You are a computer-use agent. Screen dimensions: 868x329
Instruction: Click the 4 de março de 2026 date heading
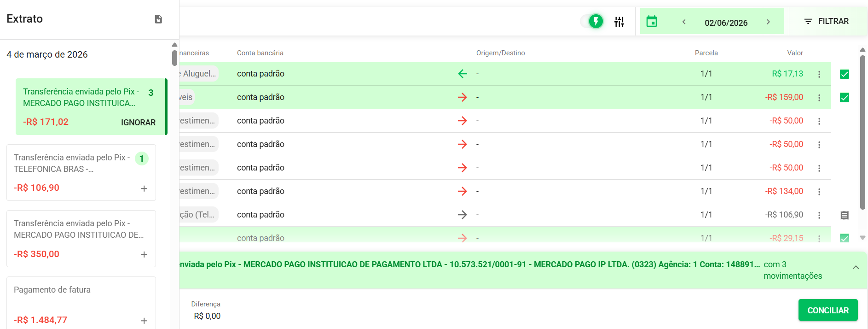pos(47,54)
